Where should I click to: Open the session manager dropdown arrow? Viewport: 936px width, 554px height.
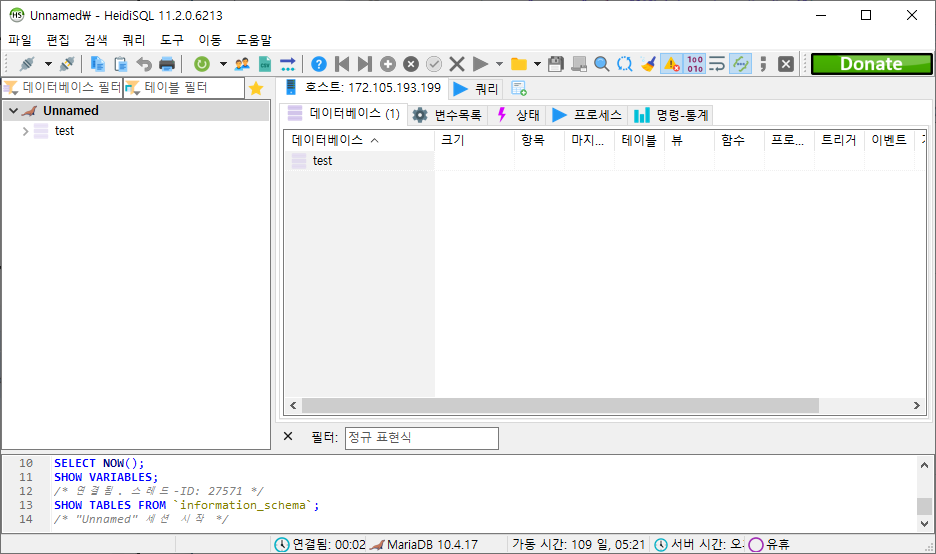pos(48,64)
